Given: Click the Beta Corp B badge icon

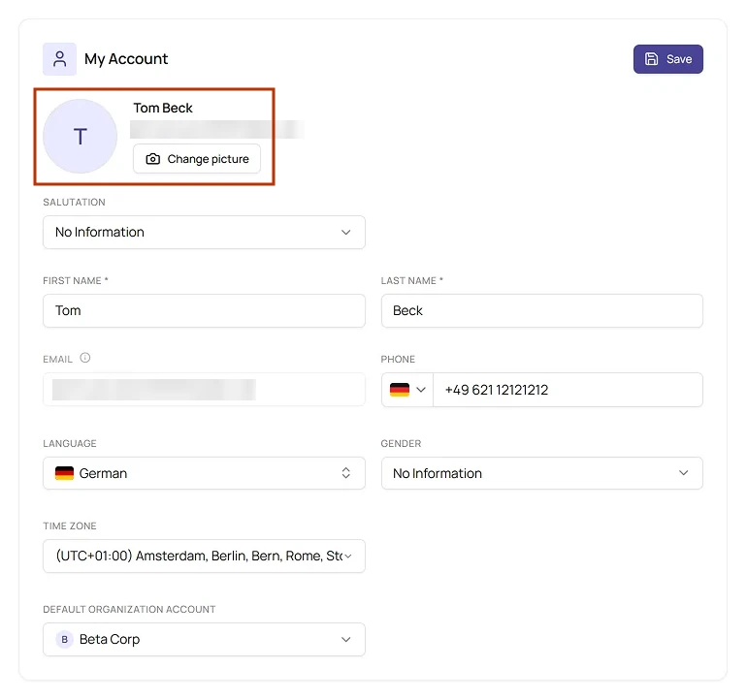Looking at the screenshot, I should [x=64, y=639].
